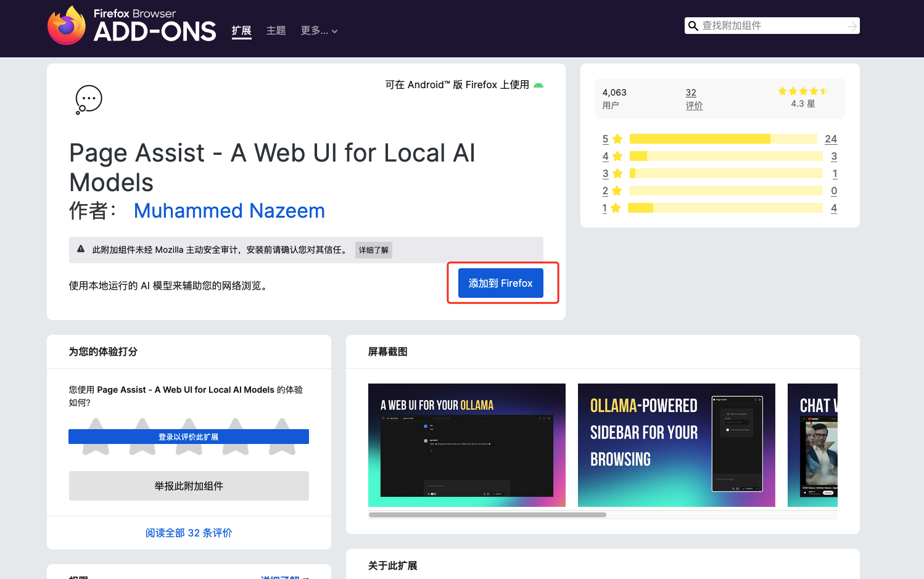Click the 举报此附加组件 button
Screen dimensions: 924x579
pyautogui.click(x=189, y=486)
